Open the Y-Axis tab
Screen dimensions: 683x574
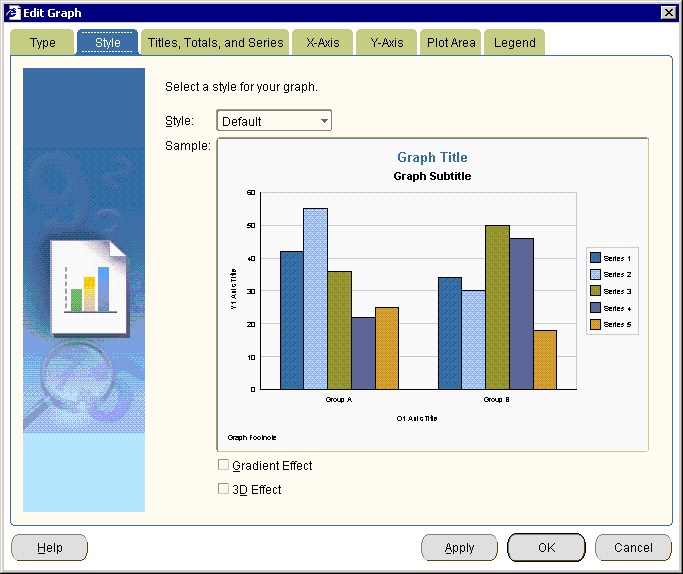[387, 43]
